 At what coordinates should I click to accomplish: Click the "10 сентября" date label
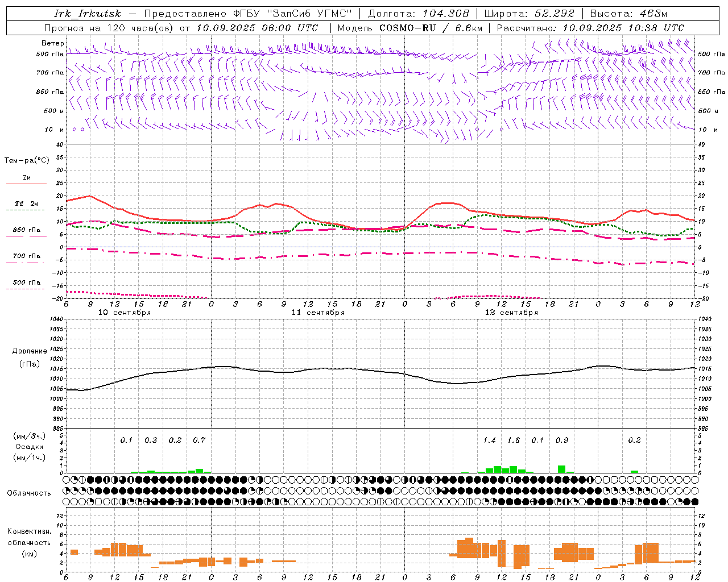click(125, 313)
